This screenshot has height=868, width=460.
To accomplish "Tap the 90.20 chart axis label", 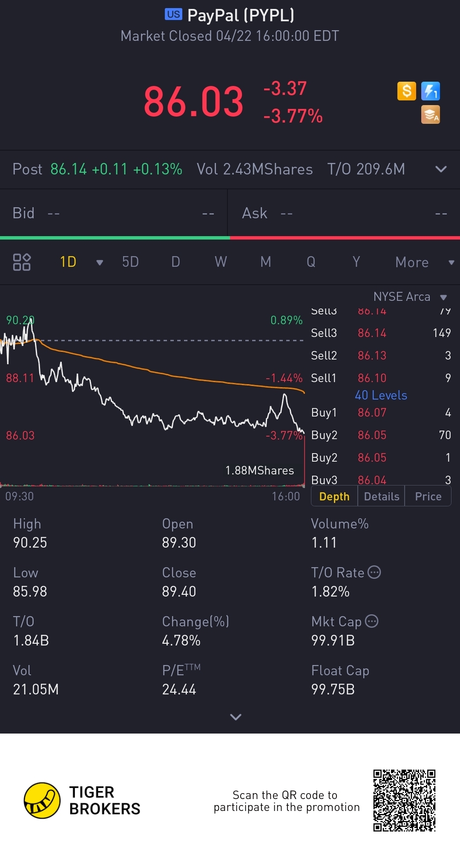I will 20,320.
